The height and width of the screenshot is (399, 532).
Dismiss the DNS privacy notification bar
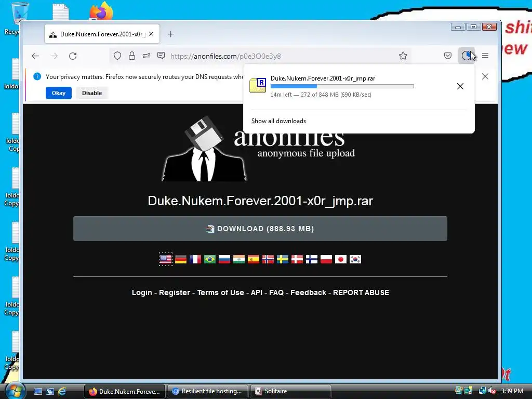point(486,77)
